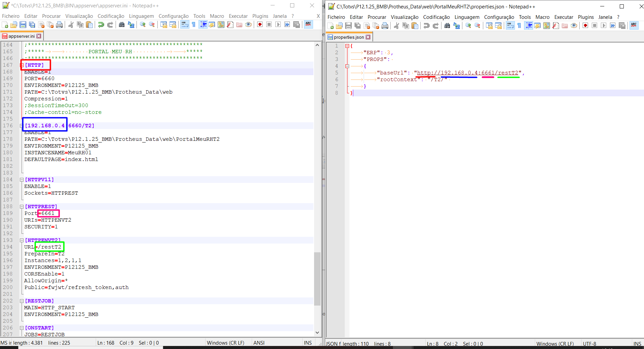Screen dimensions: 644x349
Task: Toggle spell check ABC in appserver.ini window
Action: [x=308, y=24]
